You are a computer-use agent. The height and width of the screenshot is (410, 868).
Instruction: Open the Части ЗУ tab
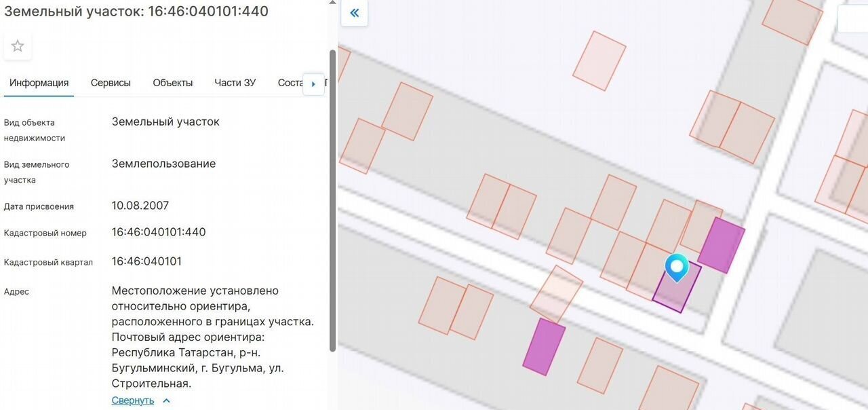(x=235, y=83)
